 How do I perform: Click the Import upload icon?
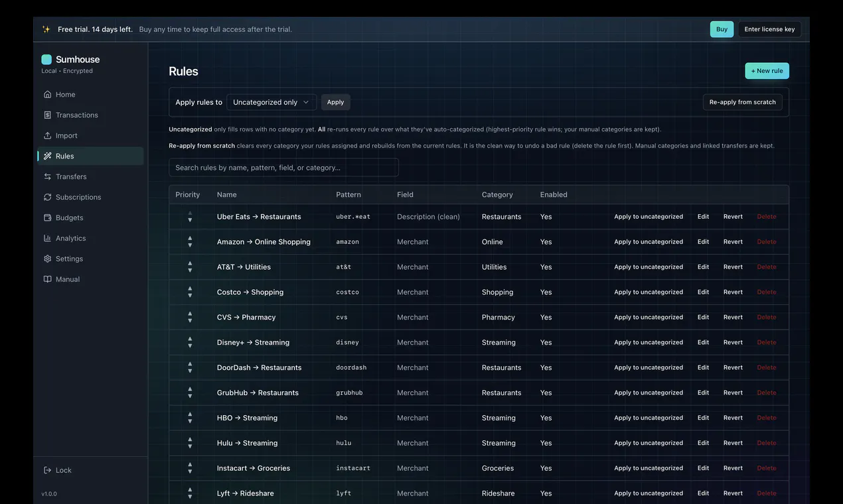point(47,135)
